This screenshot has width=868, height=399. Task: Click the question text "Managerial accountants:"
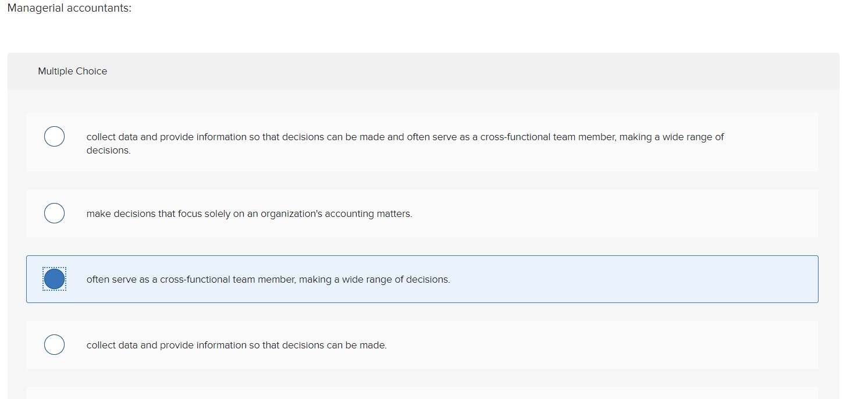point(69,8)
